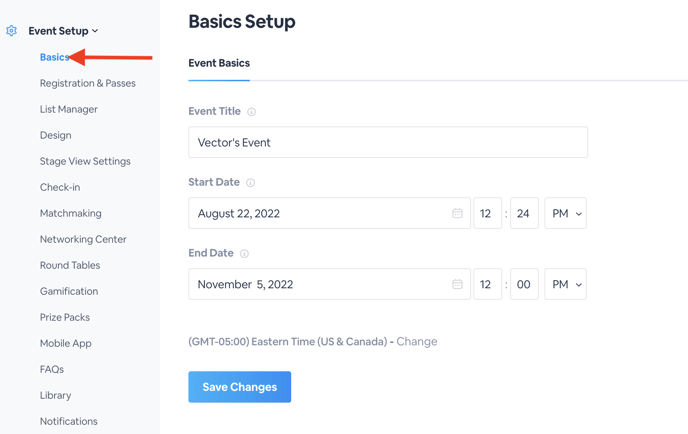Image resolution: width=688 pixels, height=434 pixels.
Task: Open the End Date AM/PM dropdown
Action: click(x=566, y=284)
